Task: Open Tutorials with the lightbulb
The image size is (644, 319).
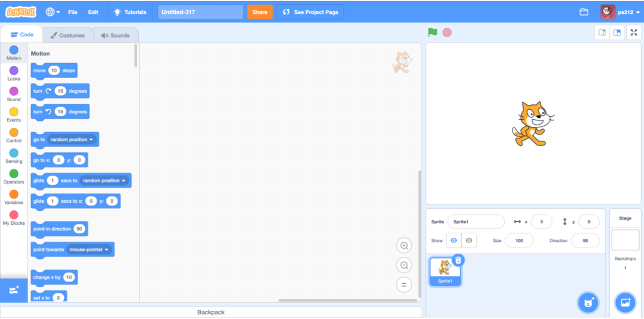Action: [130, 12]
